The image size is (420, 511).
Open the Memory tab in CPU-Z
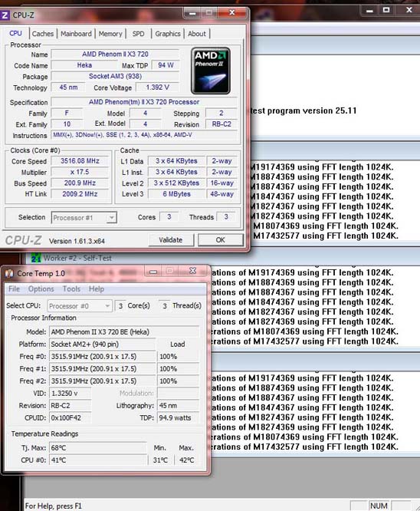pos(110,34)
